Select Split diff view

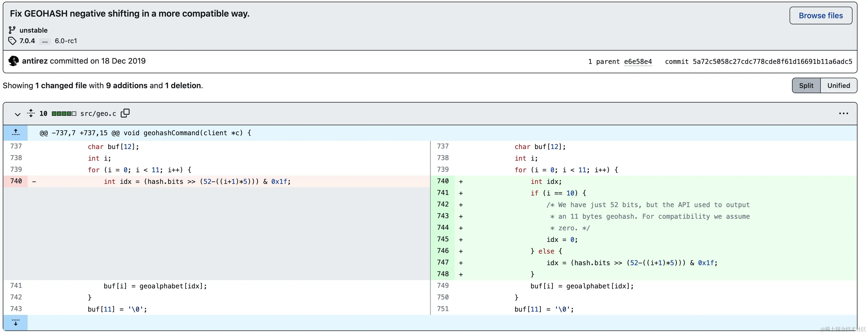[x=806, y=85]
